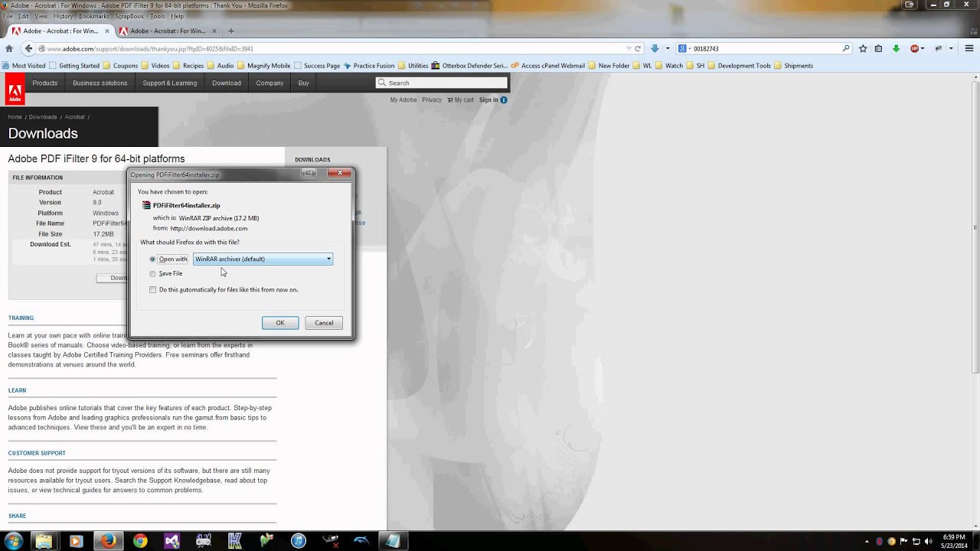This screenshot has width=980, height=551.
Task: Open the Adblock Plus dropdown arrow
Action: (x=923, y=48)
